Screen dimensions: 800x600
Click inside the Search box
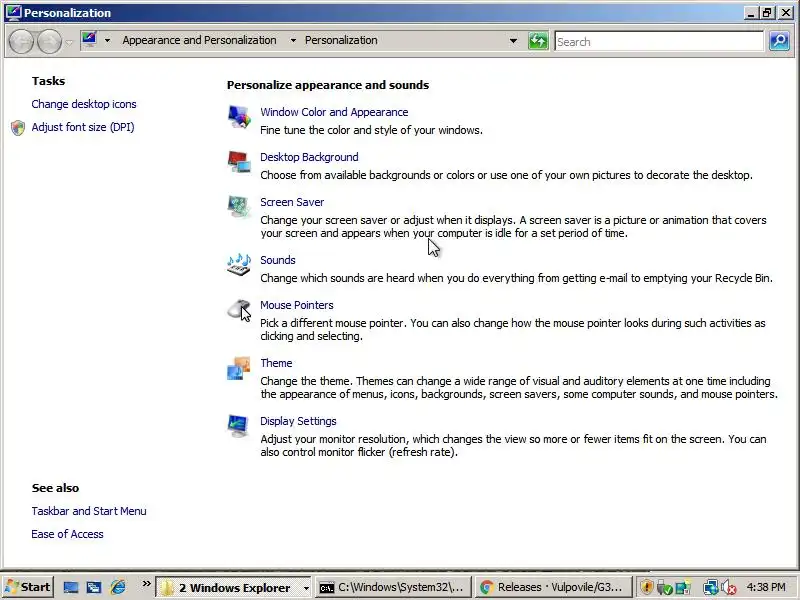[x=659, y=41]
